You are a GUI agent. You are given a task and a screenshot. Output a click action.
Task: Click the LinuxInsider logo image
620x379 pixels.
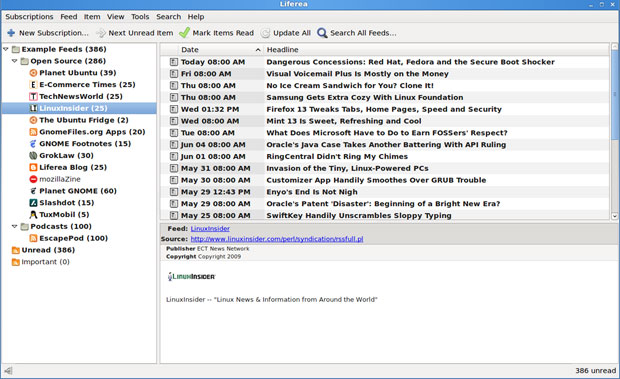[191, 277]
